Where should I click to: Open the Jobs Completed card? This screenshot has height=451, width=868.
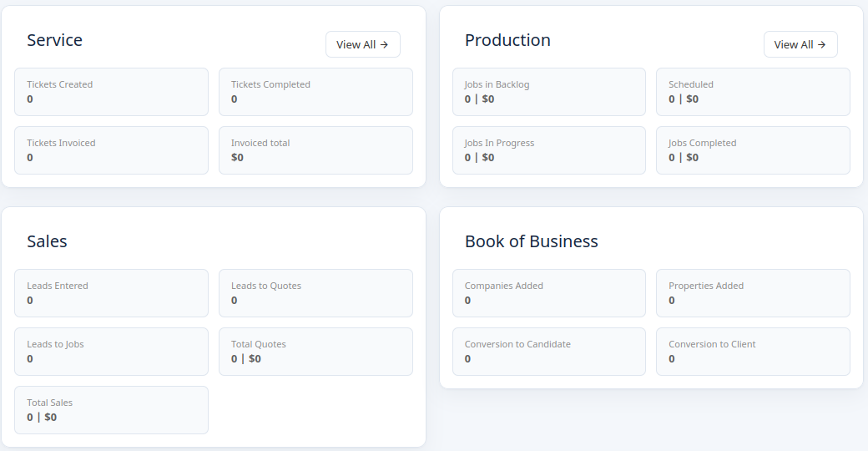[x=753, y=150]
